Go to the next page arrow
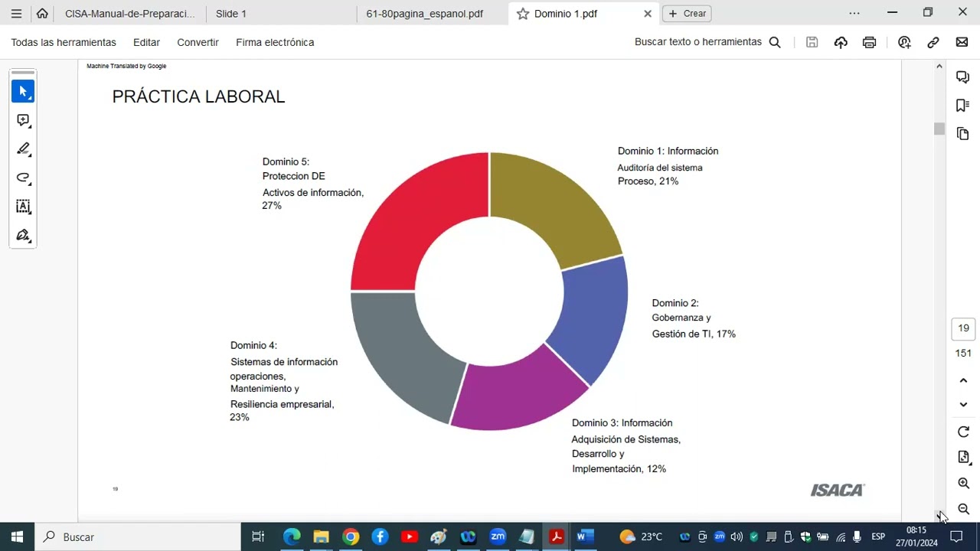 [963, 405]
